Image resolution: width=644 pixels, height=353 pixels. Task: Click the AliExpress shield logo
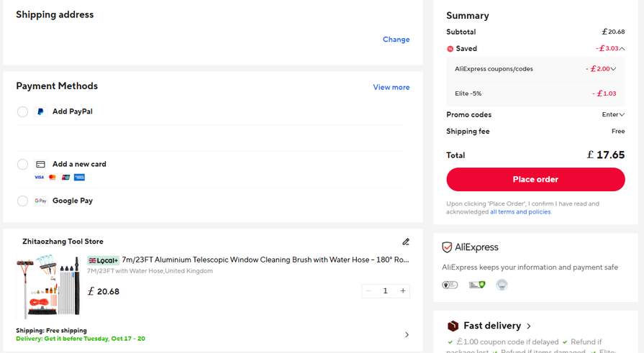click(x=447, y=247)
